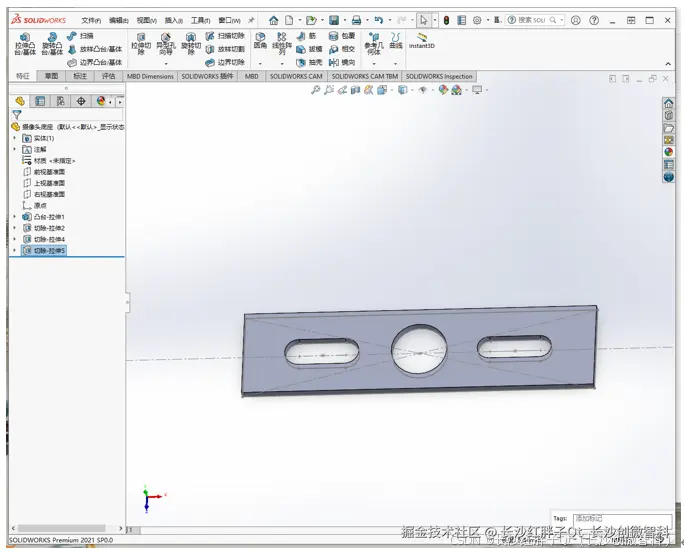Switch to the 评估 evaluate tab
This screenshot has height=554, width=684.
click(109, 76)
